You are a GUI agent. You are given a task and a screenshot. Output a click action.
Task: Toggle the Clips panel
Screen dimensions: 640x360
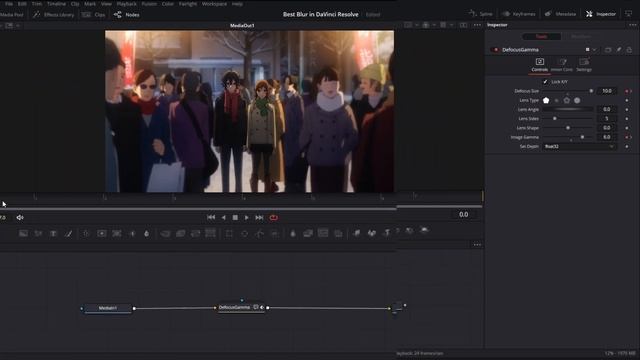(x=94, y=15)
